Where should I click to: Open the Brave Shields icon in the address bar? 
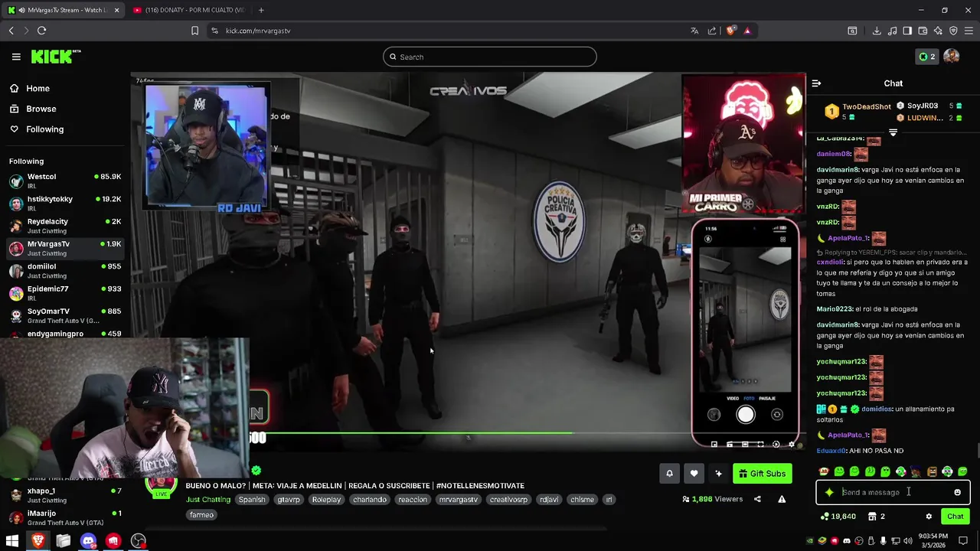click(731, 31)
